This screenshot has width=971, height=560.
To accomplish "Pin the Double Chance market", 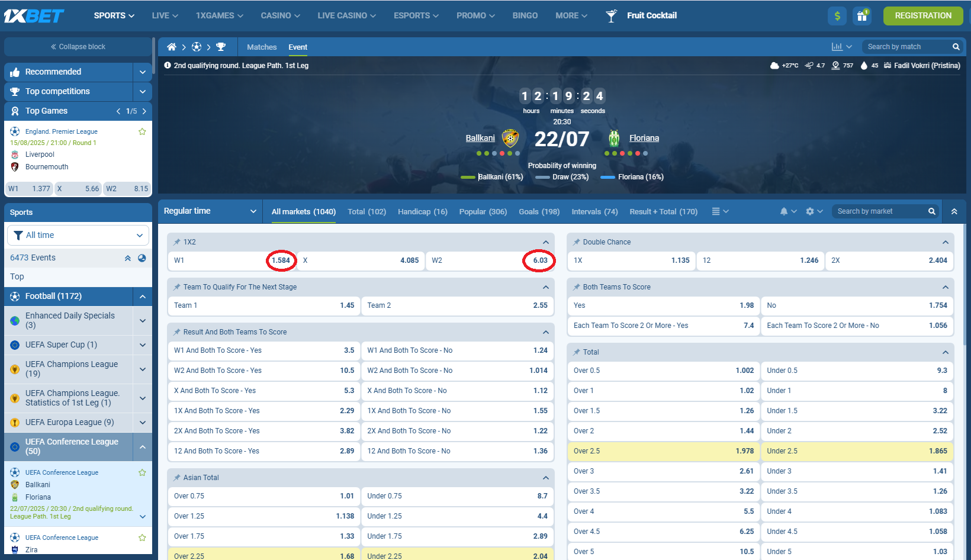I will point(577,242).
